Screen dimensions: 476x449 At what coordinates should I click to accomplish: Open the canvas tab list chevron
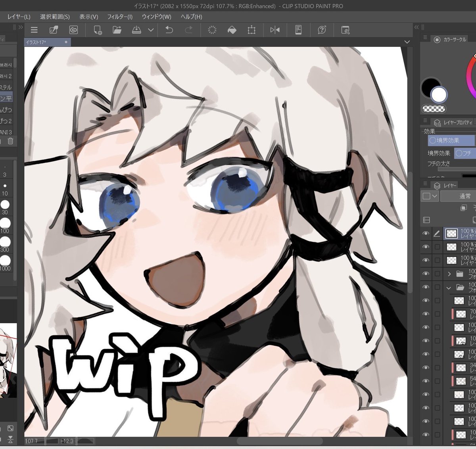(x=407, y=42)
